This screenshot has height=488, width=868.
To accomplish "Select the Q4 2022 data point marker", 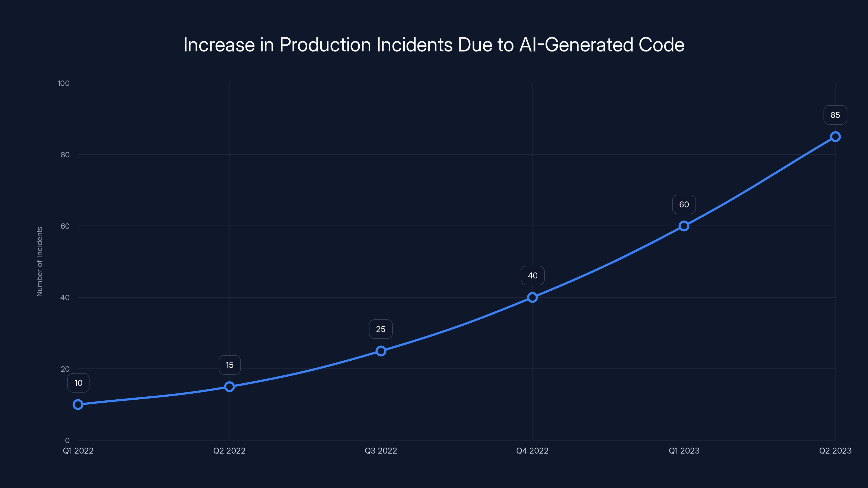I will pos(532,297).
